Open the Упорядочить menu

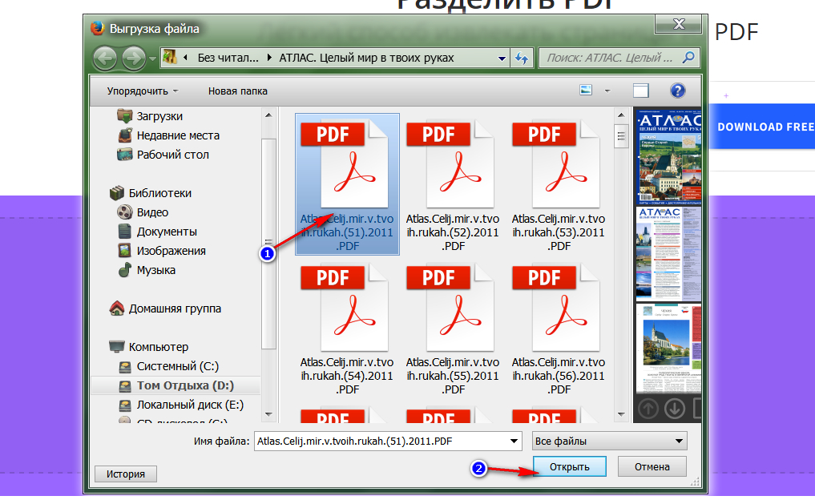(142, 91)
